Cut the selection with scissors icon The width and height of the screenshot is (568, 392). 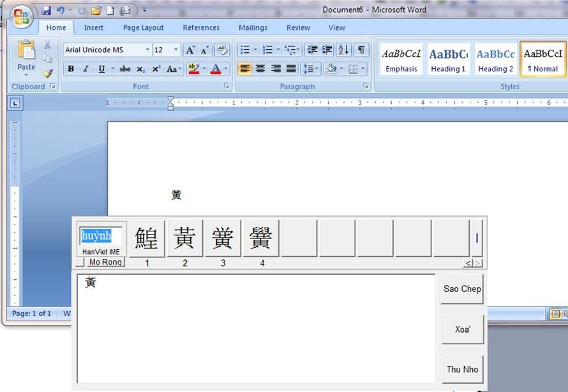coord(47,45)
